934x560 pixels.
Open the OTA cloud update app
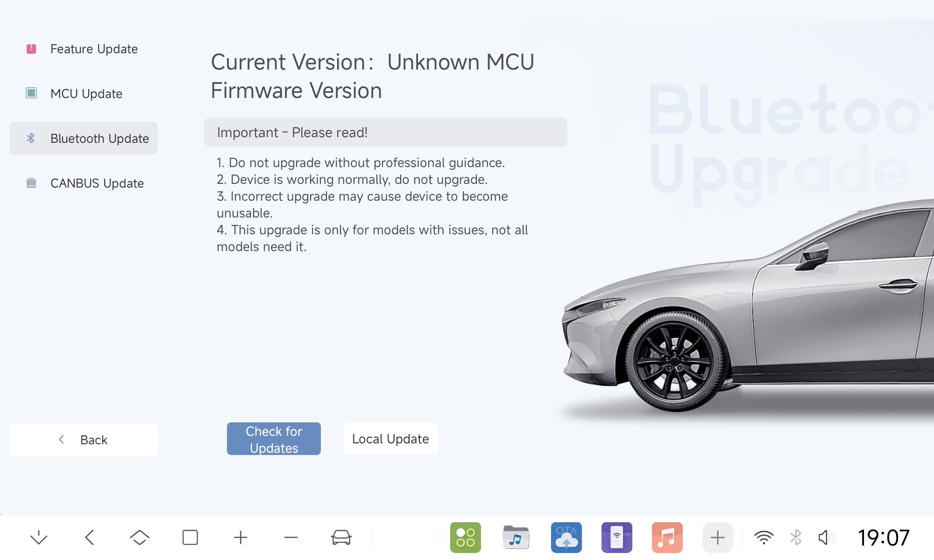[566, 538]
